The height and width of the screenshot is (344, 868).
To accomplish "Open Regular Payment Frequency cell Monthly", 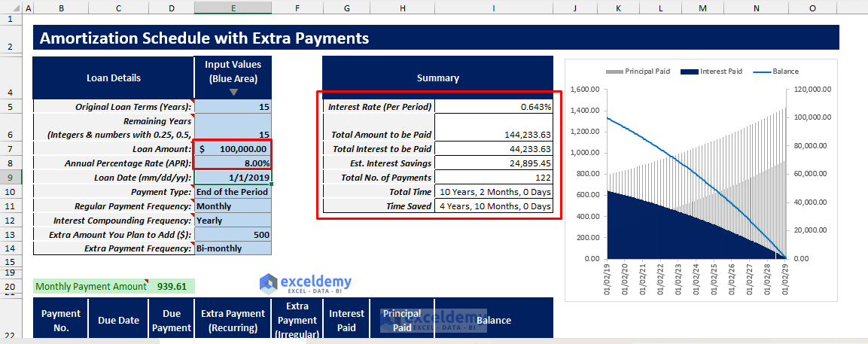I will (233, 206).
